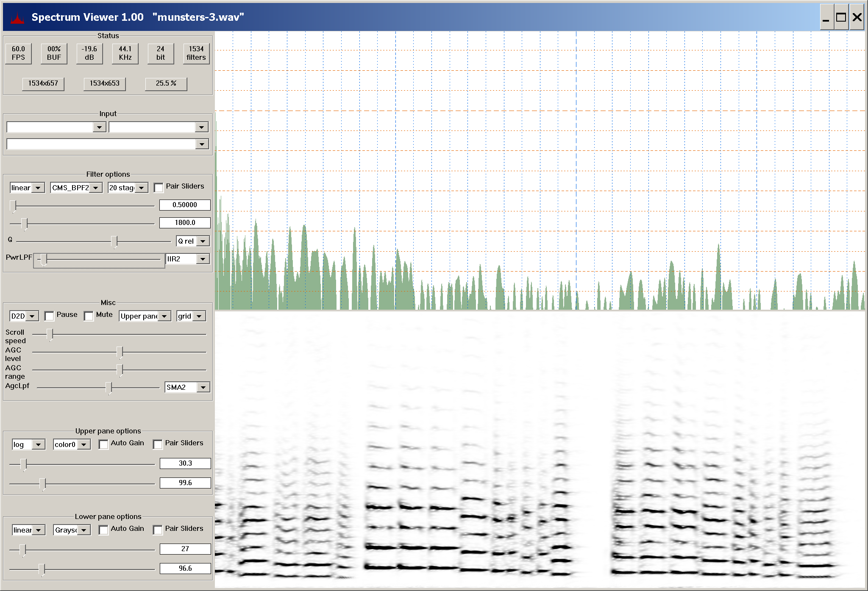Open the CMS_BPF2 filter type dropdown
The width and height of the screenshot is (868, 591).
click(x=76, y=188)
